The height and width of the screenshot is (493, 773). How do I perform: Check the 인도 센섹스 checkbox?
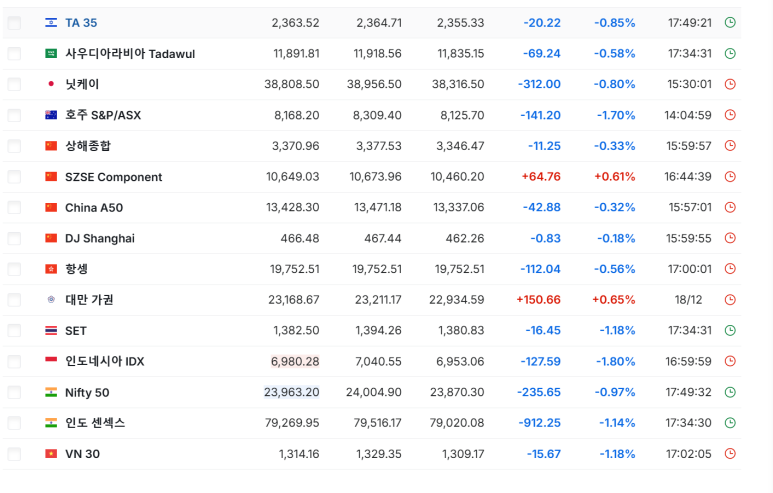14,423
